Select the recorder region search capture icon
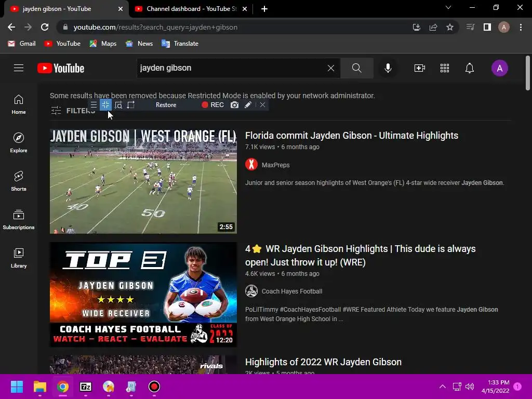This screenshot has width=532, height=399. click(x=118, y=105)
